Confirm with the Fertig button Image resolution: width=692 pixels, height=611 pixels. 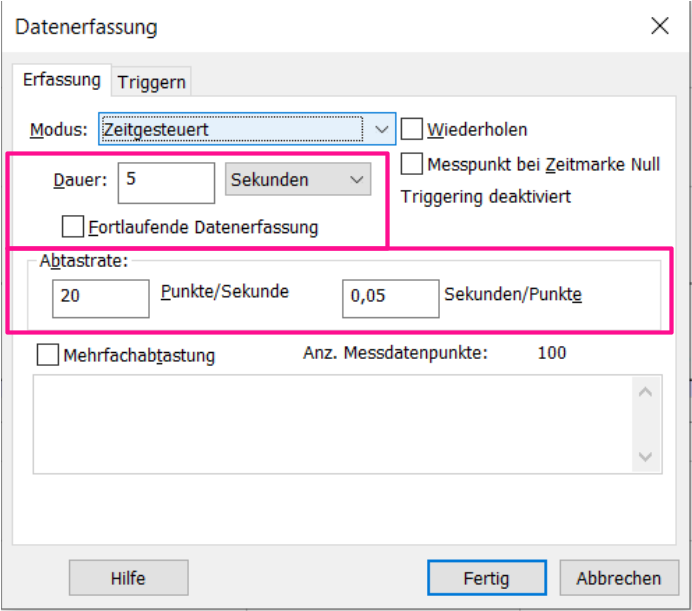pyautogui.click(x=487, y=577)
